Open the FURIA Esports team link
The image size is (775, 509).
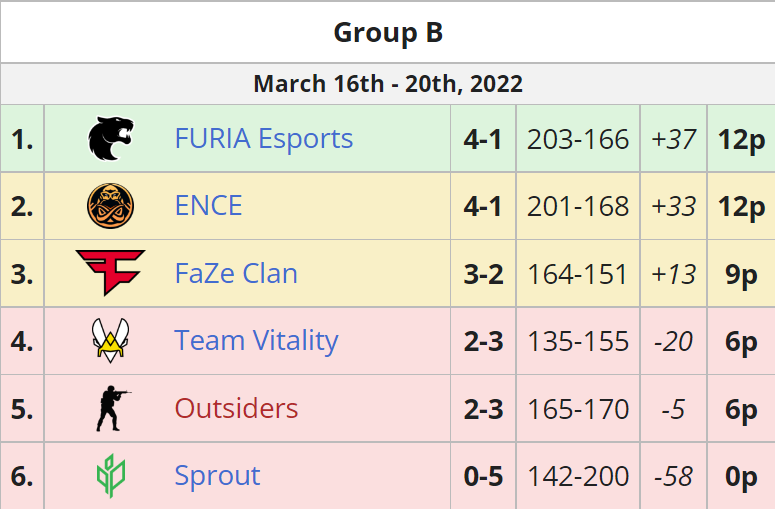[x=264, y=138]
